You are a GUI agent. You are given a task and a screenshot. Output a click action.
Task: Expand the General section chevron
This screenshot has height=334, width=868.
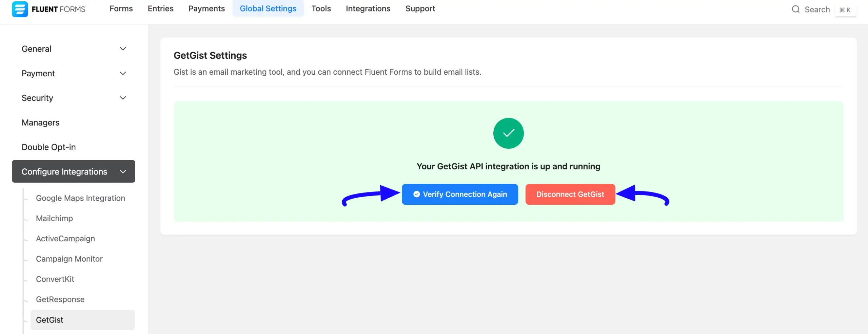(x=123, y=49)
